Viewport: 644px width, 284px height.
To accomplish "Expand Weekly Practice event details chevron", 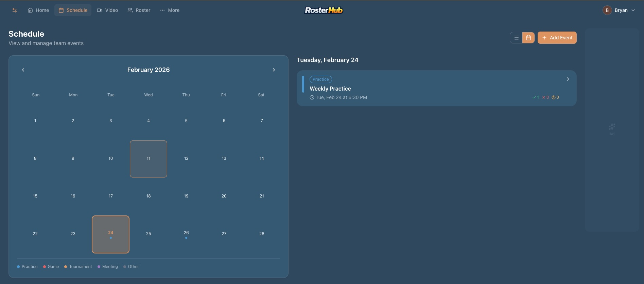I will (568, 79).
